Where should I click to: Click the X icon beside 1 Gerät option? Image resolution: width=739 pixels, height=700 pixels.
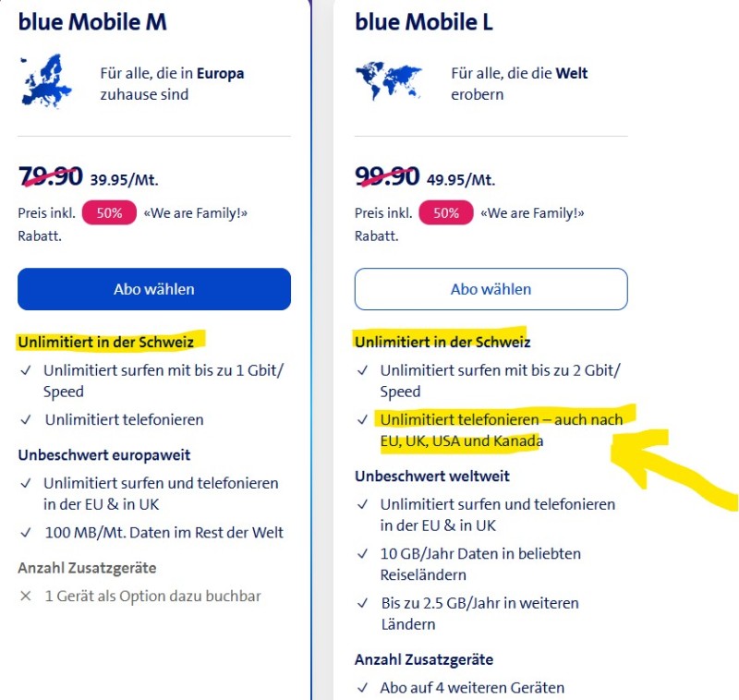pos(26,596)
